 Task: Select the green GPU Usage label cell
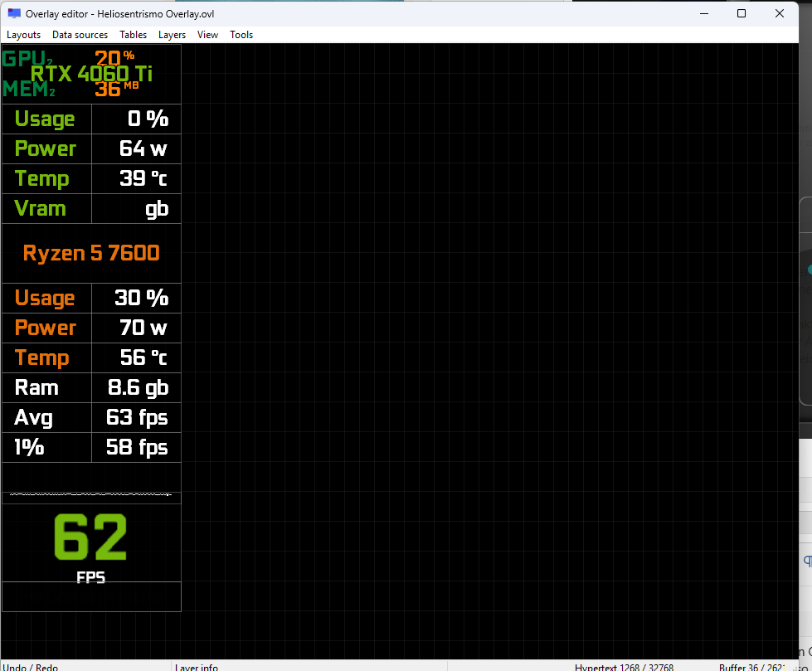click(45, 119)
